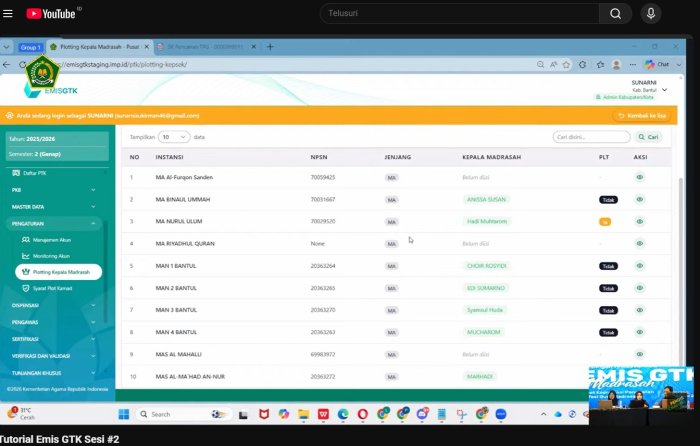Click the CHOIR ROSYIDI name badge
This screenshot has height=446, width=700.
click(x=487, y=266)
